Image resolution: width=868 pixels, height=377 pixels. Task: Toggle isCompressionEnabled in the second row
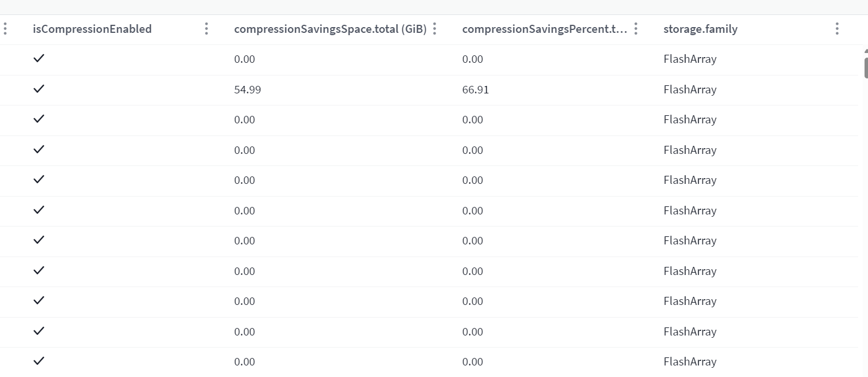[39, 89]
